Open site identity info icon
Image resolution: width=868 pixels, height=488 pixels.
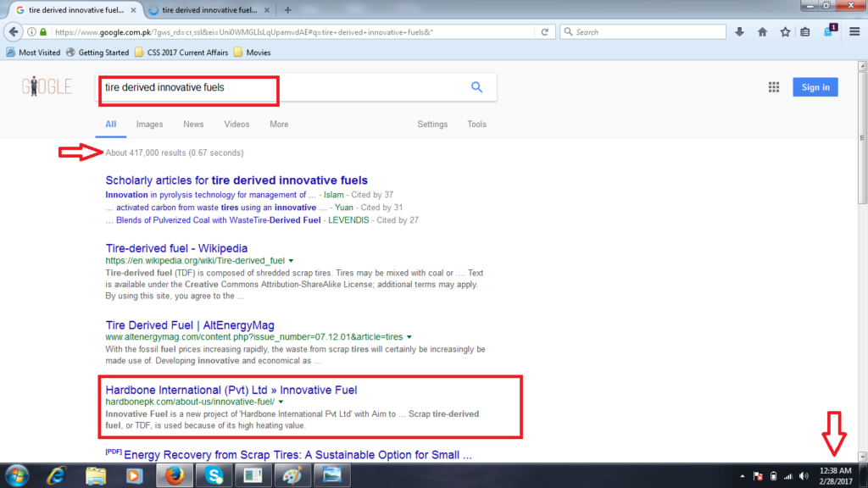click(32, 32)
